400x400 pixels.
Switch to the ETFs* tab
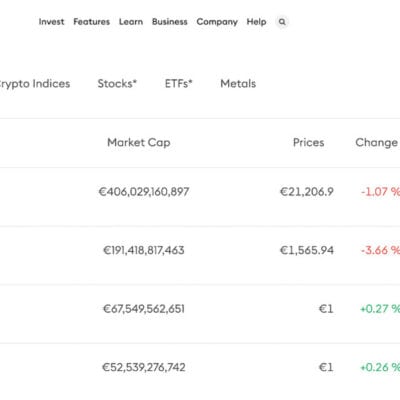coord(179,83)
